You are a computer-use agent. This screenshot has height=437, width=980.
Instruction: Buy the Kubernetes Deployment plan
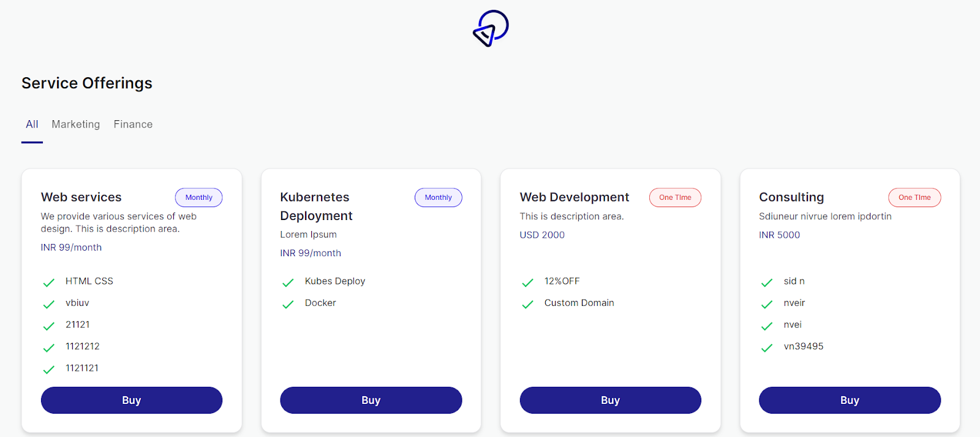tap(371, 400)
